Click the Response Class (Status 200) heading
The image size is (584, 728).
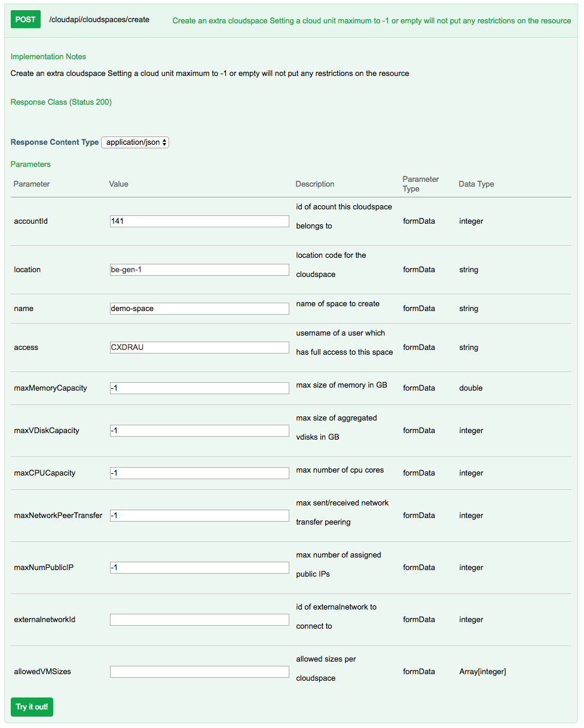coord(61,102)
